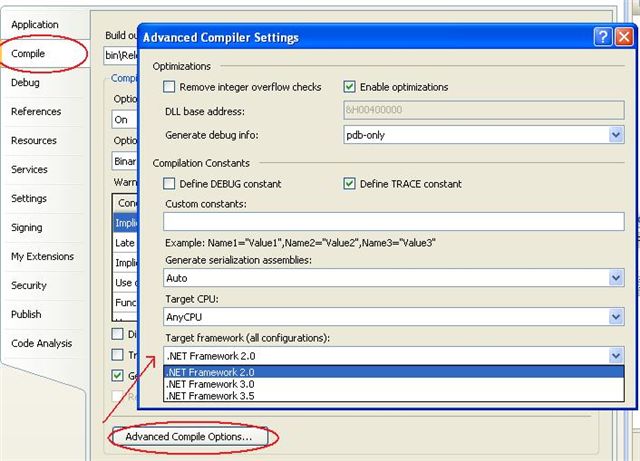Choose .NET Framework 3.5 option
Image resolution: width=640 pixels, height=461 pixels.
pyautogui.click(x=394, y=396)
